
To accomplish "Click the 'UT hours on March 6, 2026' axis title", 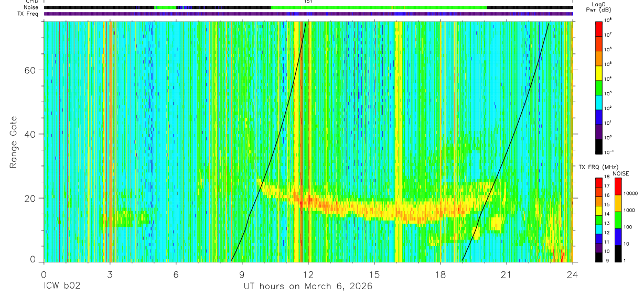I will [308, 287].
